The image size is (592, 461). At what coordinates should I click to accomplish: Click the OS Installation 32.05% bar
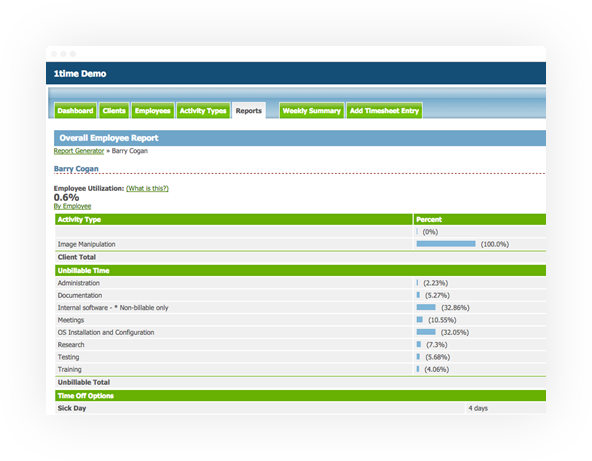point(426,332)
